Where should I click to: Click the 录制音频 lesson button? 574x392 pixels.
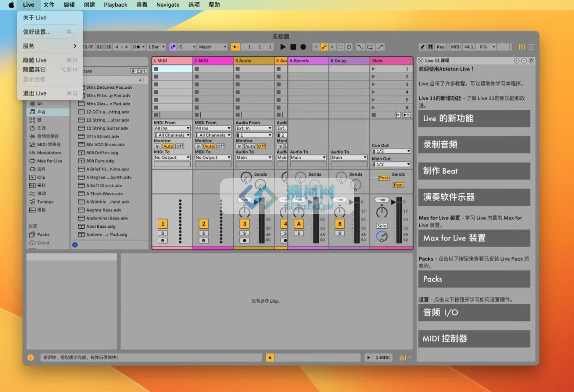pos(474,144)
